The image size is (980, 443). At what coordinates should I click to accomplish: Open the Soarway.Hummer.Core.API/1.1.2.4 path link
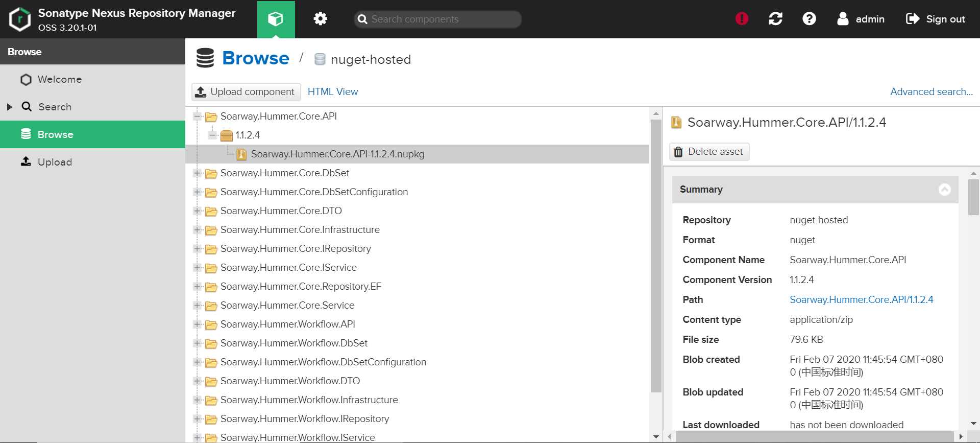861,300
